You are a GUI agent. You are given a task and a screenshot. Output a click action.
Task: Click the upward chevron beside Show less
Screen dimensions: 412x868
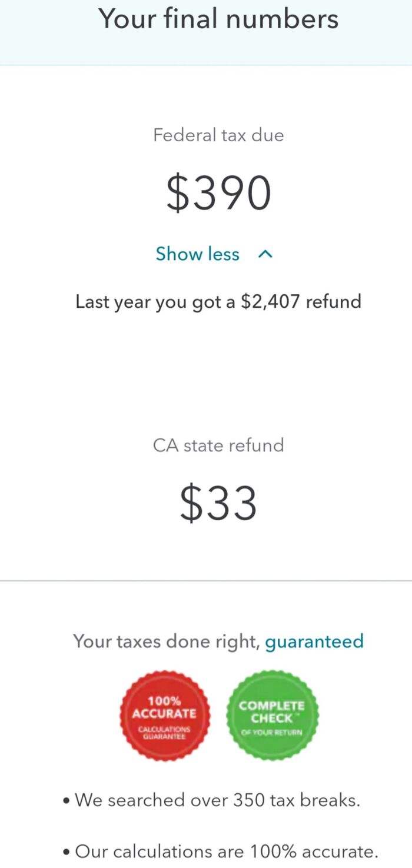265,254
